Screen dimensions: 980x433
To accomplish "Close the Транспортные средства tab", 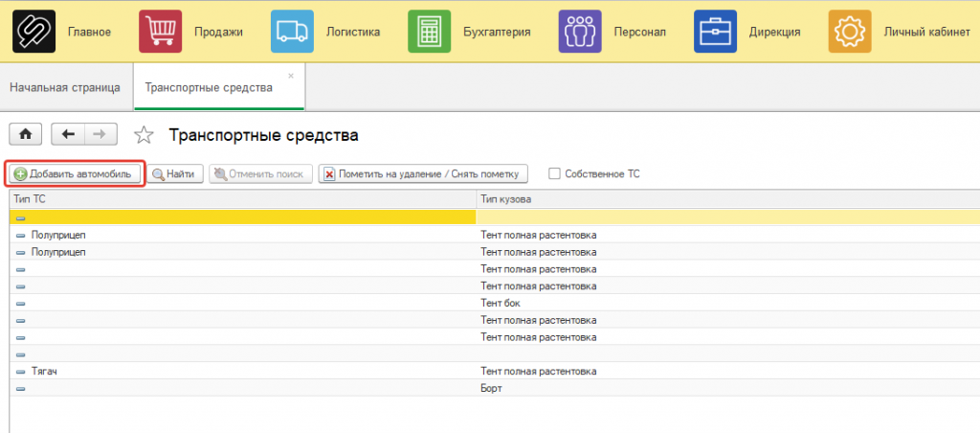I will pos(291,76).
